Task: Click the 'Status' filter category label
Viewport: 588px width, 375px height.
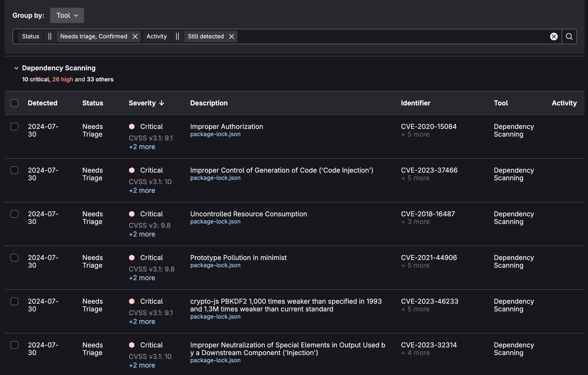Action: point(30,36)
